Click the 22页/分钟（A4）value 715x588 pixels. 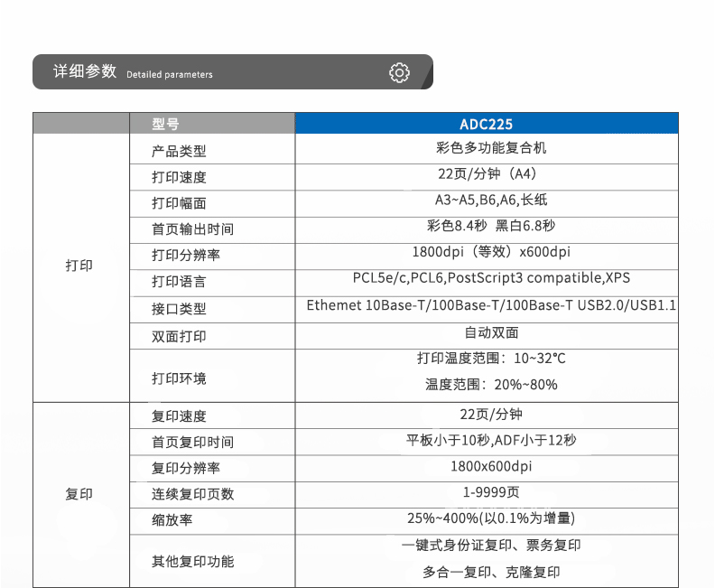click(x=487, y=173)
